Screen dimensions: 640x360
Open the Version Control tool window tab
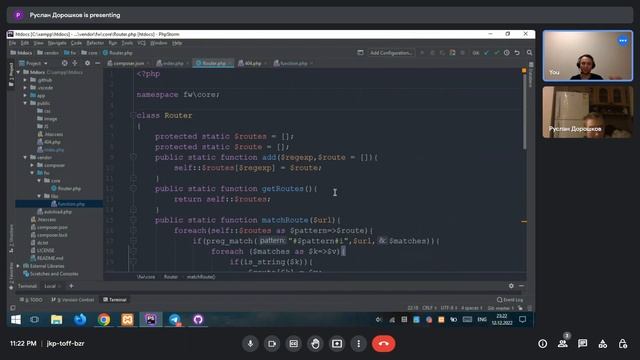(x=73, y=300)
